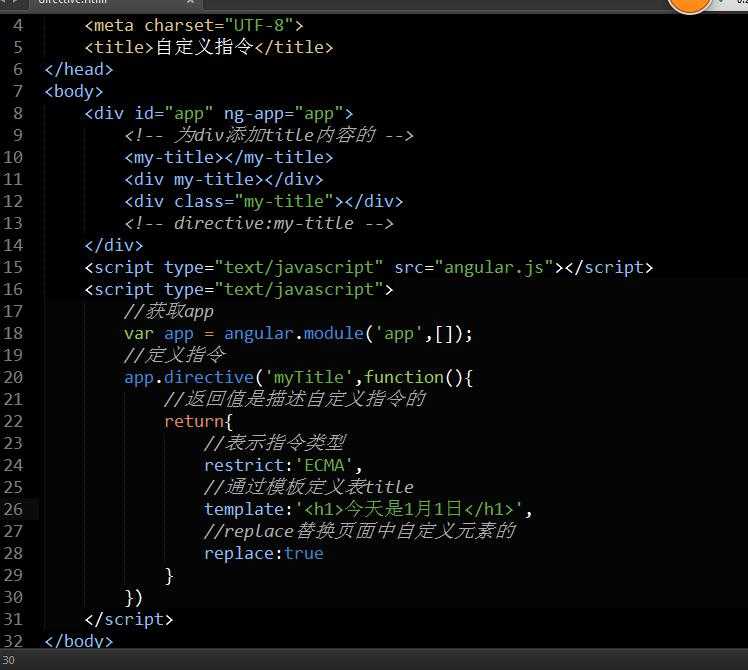Click line number 8 in the gutter

pyautogui.click(x=18, y=114)
